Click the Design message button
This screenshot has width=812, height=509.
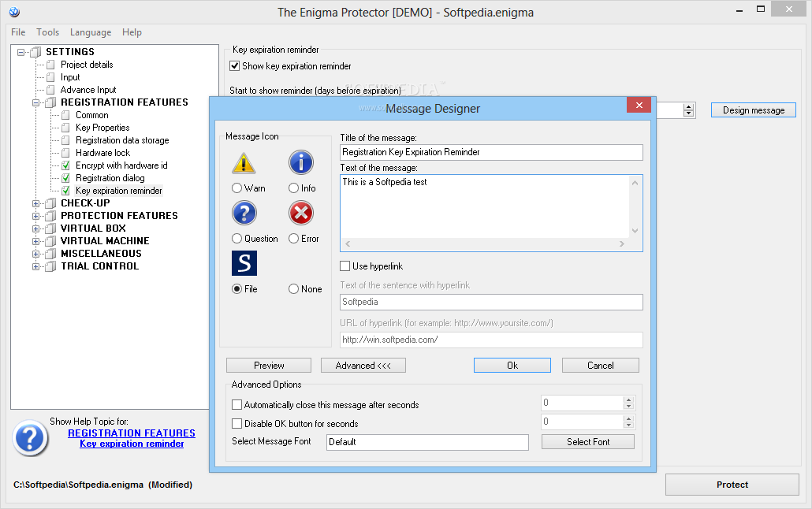point(754,110)
